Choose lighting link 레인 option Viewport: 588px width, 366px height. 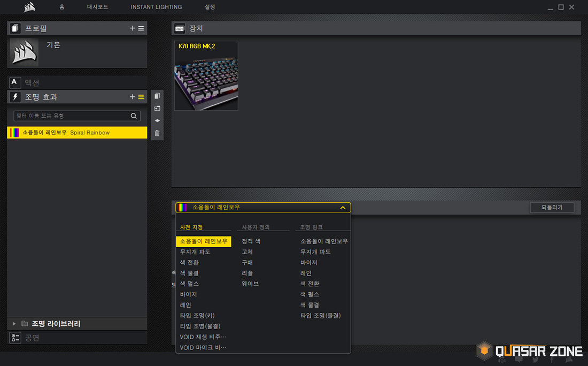tap(306, 273)
